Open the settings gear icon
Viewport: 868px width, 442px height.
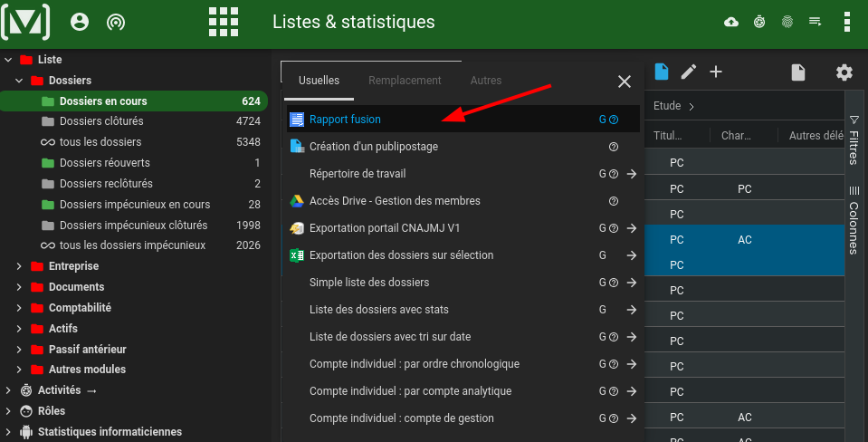coord(844,72)
